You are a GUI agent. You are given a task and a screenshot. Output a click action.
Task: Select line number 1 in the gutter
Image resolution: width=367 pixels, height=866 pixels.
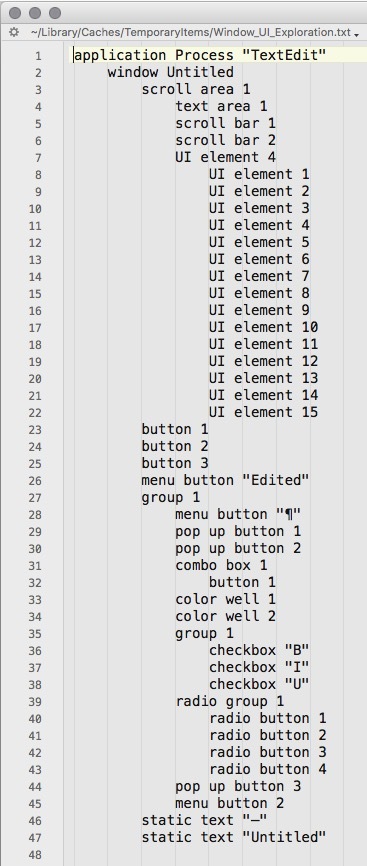tap(38, 56)
